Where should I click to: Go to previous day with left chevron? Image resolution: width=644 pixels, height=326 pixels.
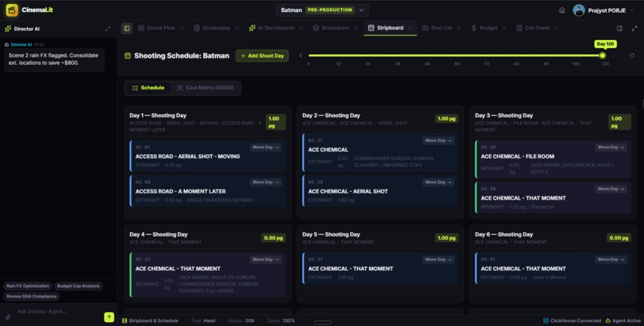300,56
